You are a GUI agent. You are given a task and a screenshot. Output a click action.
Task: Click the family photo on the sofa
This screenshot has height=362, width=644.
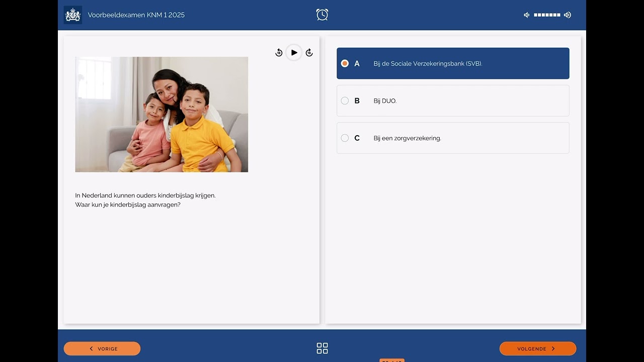[162, 115]
